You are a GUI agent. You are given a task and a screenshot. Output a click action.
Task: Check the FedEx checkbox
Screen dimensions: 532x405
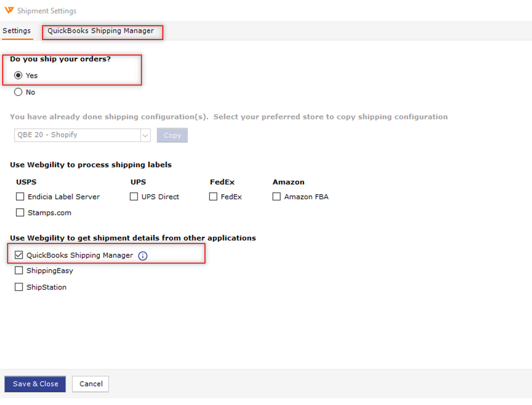tap(213, 197)
